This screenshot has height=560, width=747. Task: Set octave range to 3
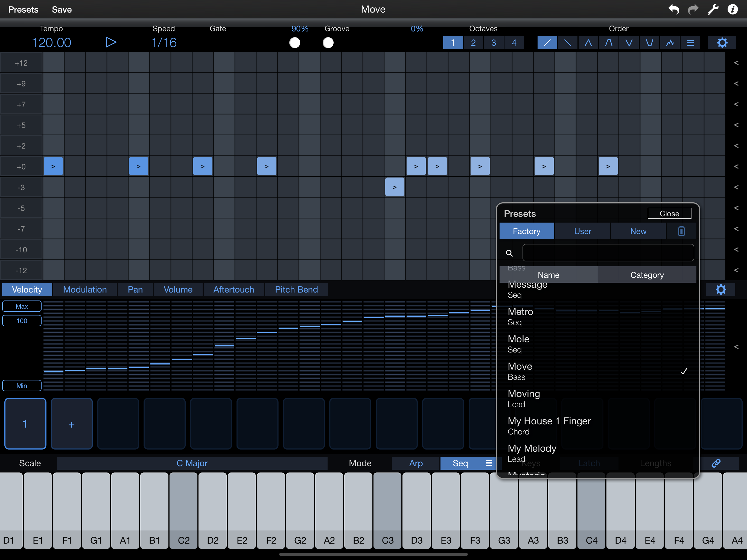point(493,43)
